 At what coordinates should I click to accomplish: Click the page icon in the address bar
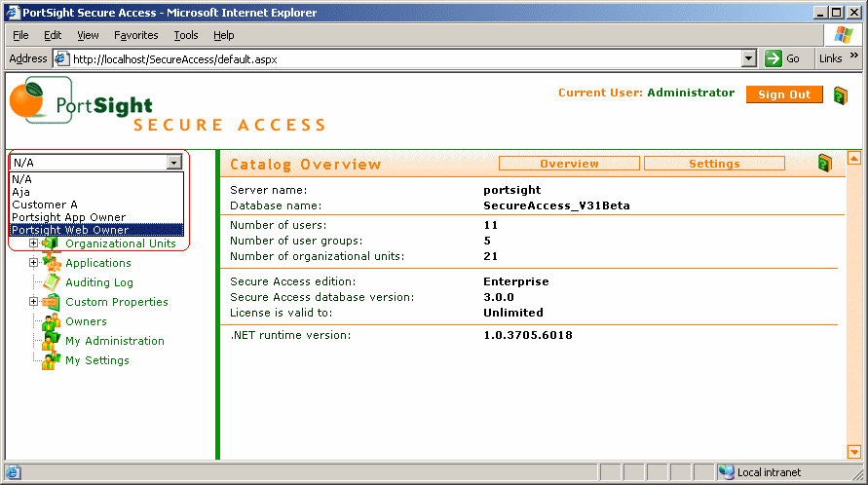coord(62,58)
